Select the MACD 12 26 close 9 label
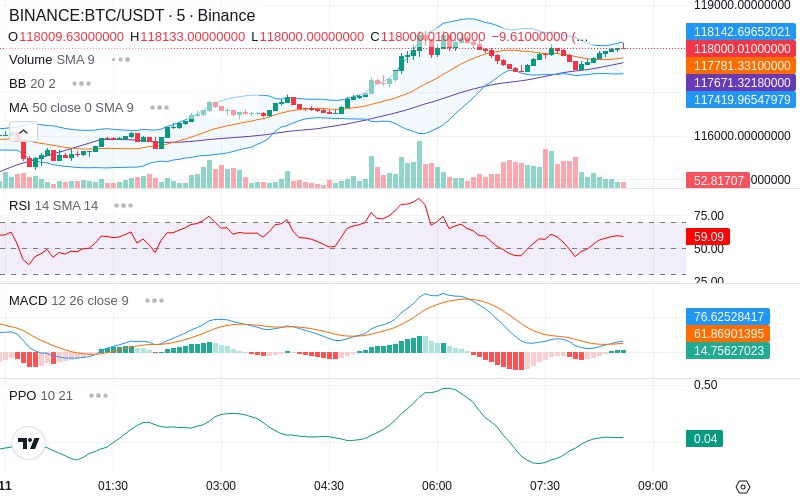 click(x=68, y=301)
